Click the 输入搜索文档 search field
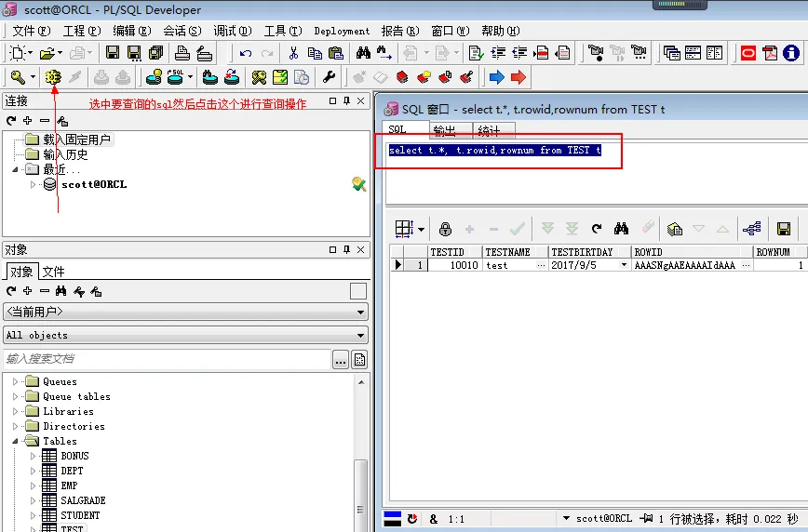Viewport: 808px width, 532px height. pos(168,359)
